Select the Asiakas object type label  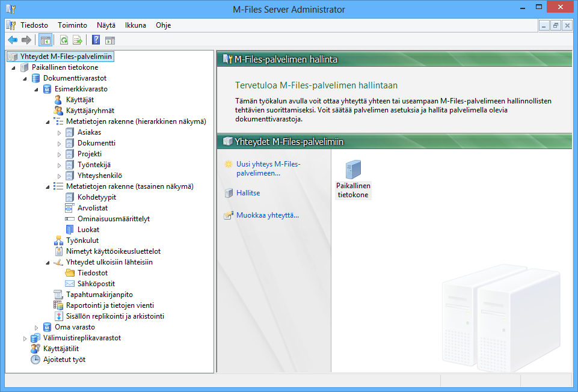click(x=89, y=132)
